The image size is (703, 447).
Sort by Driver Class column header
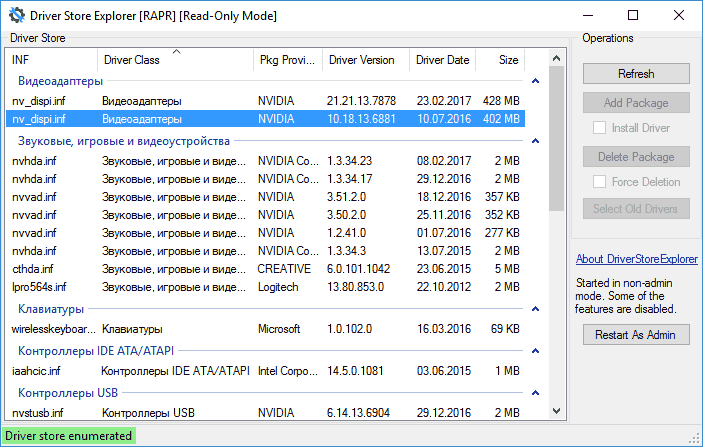pyautogui.click(x=175, y=60)
